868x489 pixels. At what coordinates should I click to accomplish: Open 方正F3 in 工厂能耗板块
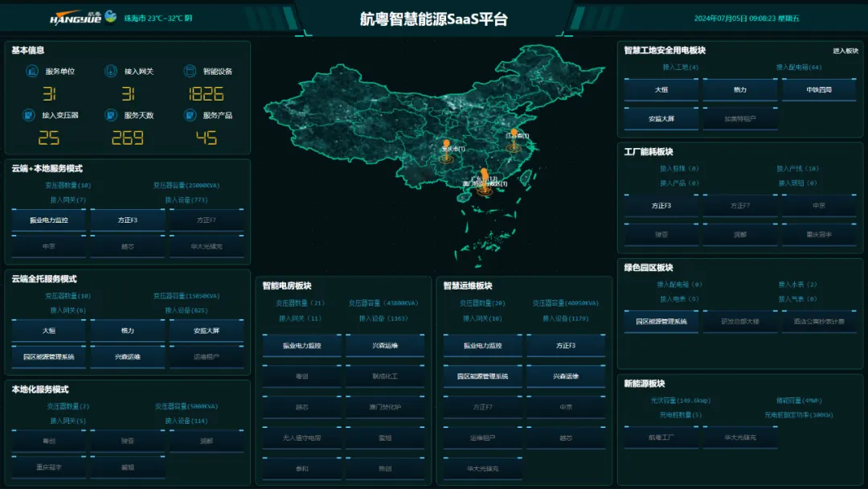(x=661, y=205)
